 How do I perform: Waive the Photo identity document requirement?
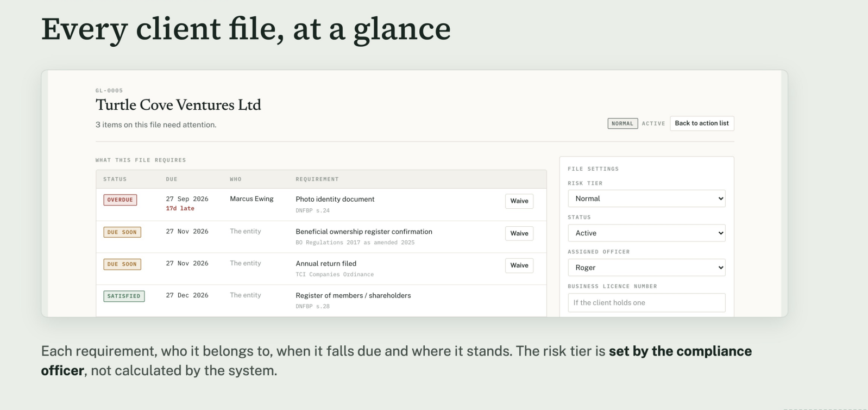pyautogui.click(x=519, y=201)
